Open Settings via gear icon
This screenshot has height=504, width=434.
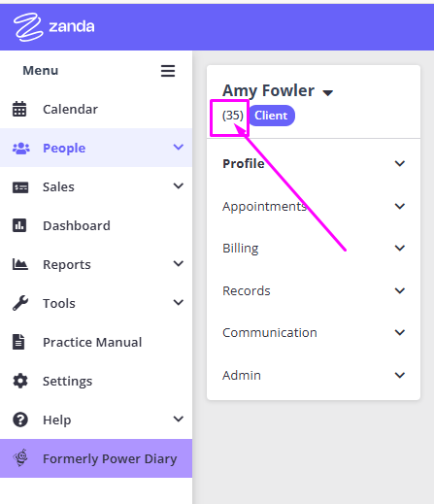pyautogui.click(x=20, y=381)
